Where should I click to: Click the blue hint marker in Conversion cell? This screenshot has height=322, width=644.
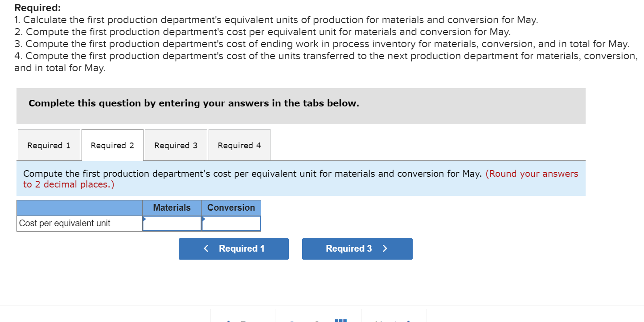click(x=204, y=218)
